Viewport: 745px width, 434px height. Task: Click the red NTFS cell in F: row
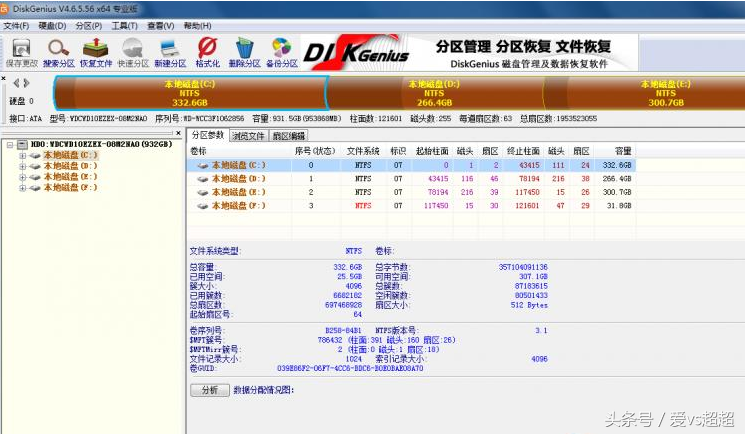tap(363, 206)
